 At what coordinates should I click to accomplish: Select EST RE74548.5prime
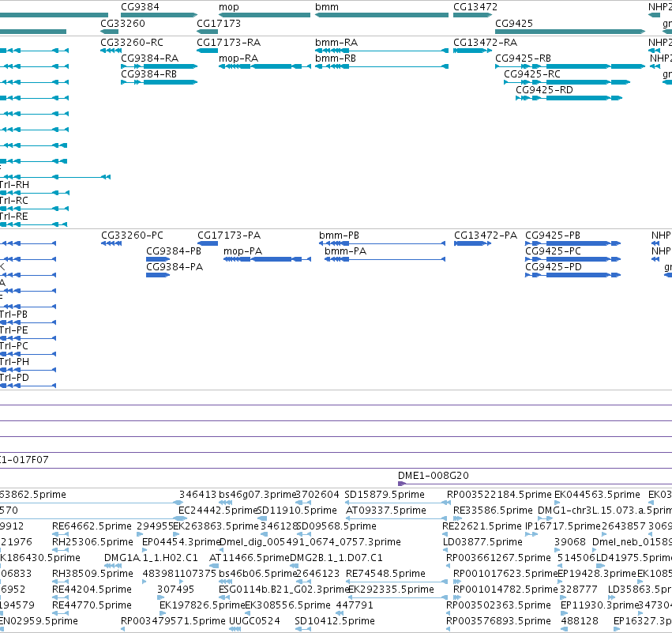point(397,582)
